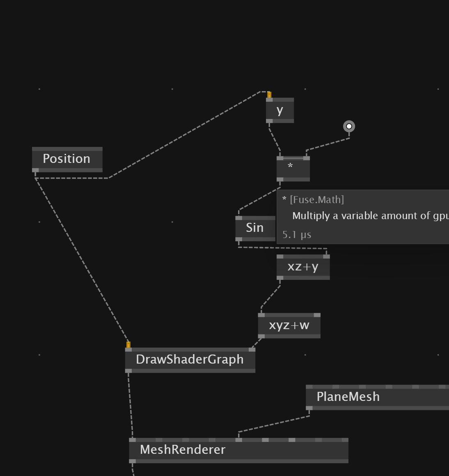The width and height of the screenshot is (449, 476).
Task: Click the orange input pin on DrawShaderGraph
Action: 128,345
